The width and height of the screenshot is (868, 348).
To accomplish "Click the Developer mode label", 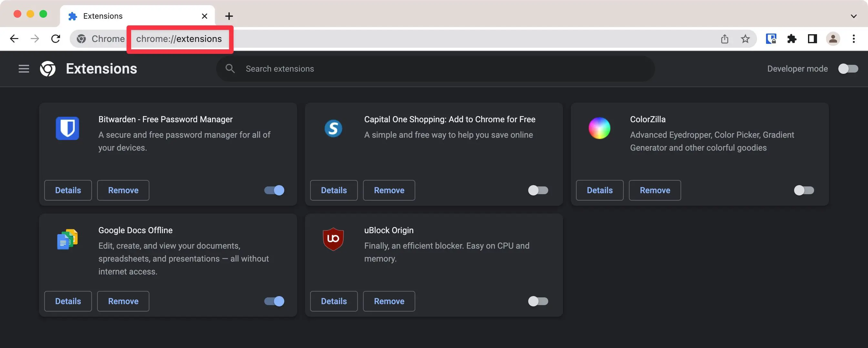I will click(x=797, y=69).
